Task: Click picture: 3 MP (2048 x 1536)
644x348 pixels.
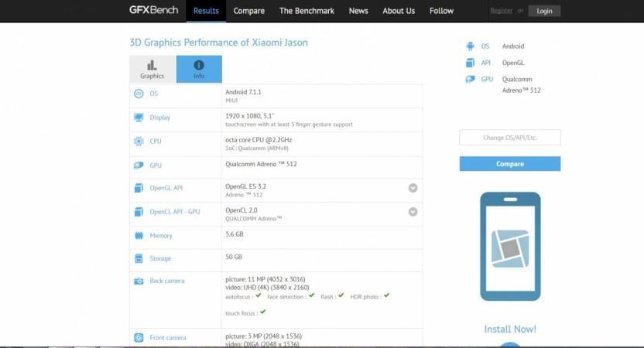Action: point(263,336)
